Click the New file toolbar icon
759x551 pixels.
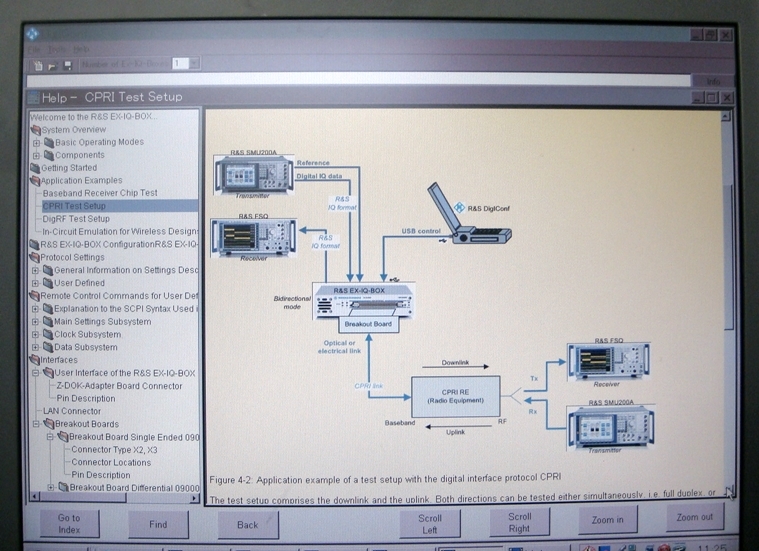[x=38, y=64]
